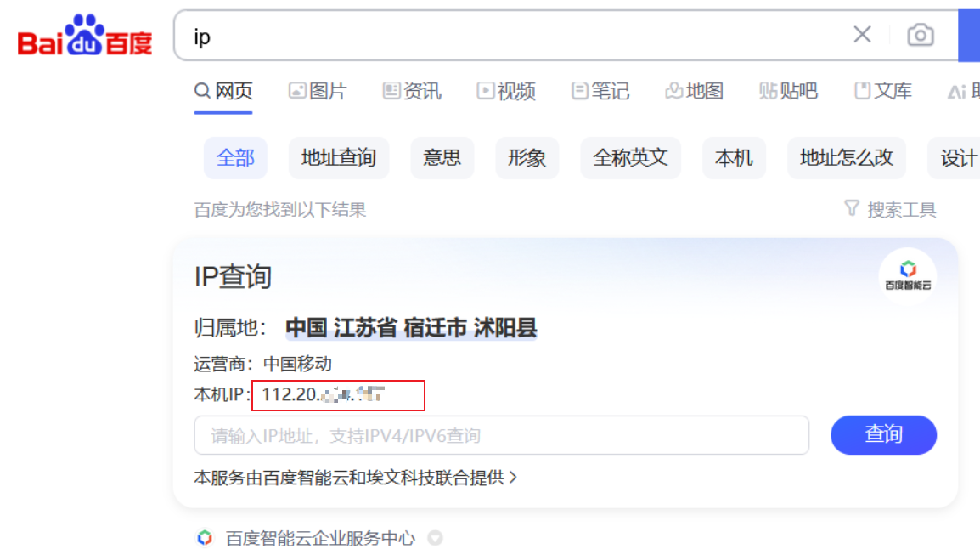Open 百度智能云企业服务中心 link
Viewport: 980px width, 549px height.
(x=320, y=538)
